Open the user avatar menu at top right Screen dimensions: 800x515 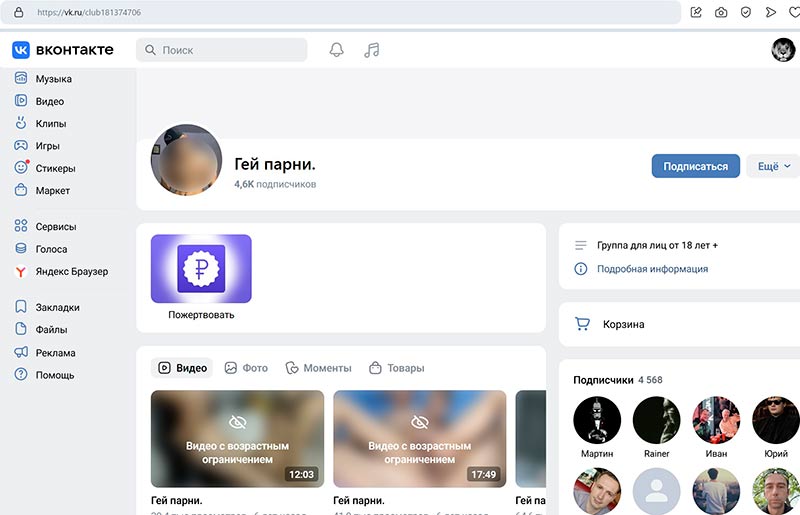tap(783, 50)
